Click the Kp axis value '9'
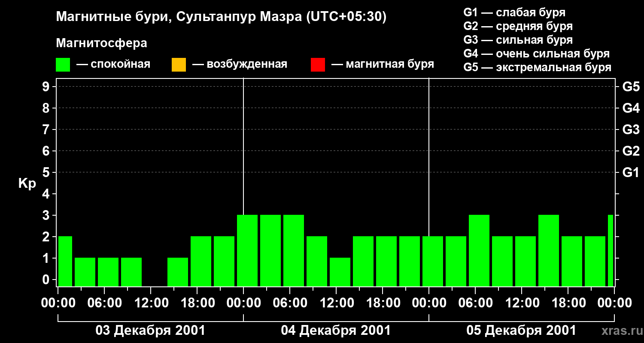Image resolution: width=644 pixels, height=343 pixels. pos(47,87)
